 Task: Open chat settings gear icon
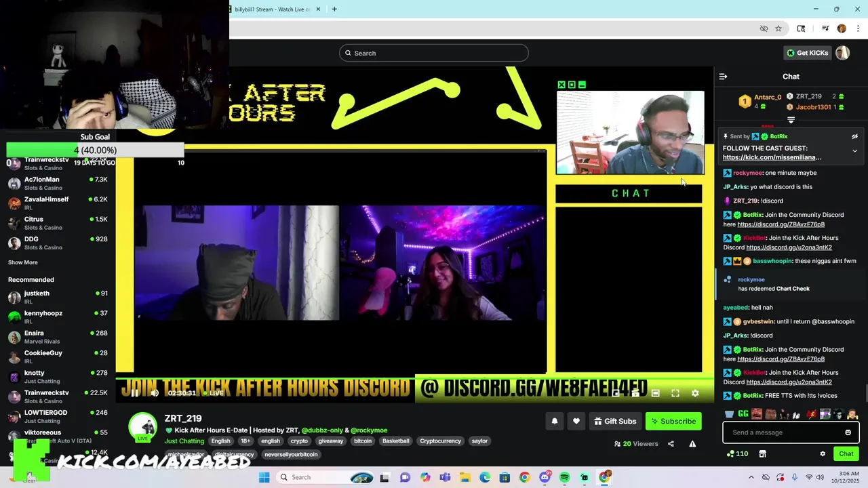[823, 453]
